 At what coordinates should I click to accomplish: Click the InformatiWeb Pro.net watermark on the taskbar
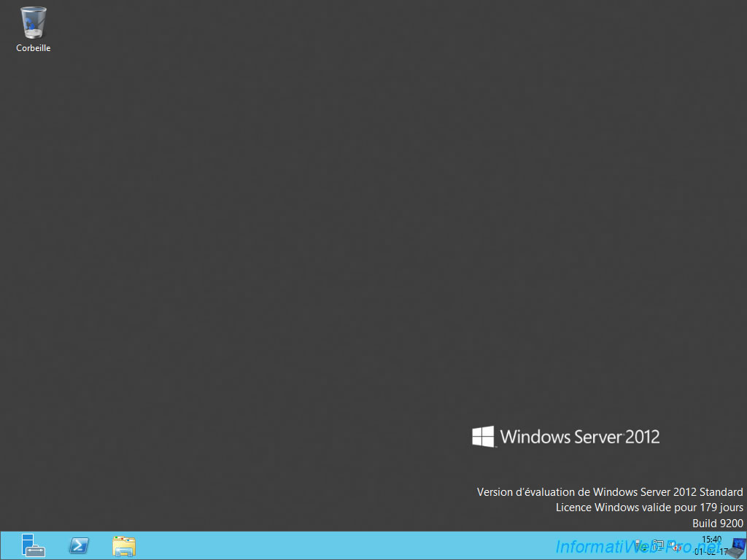(584, 545)
